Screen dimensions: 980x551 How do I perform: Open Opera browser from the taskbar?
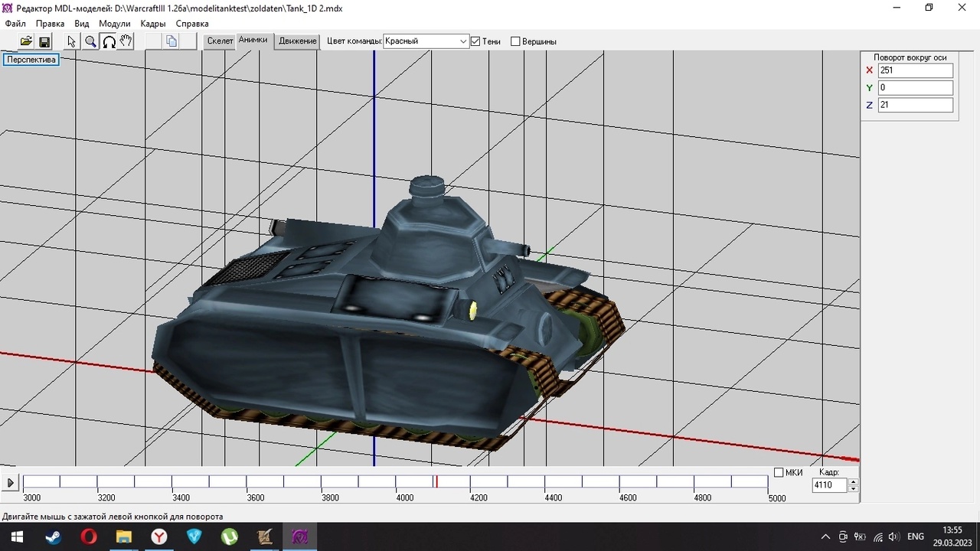(89, 536)
